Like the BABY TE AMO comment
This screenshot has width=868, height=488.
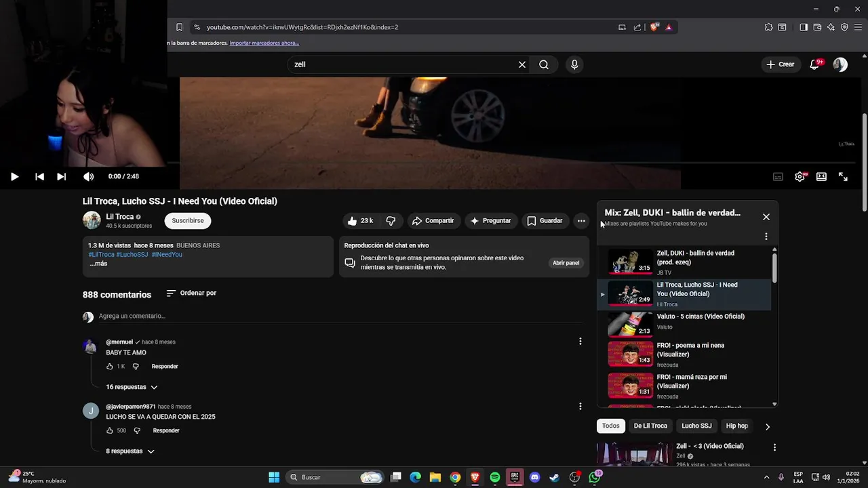click(x=110, y=366)
